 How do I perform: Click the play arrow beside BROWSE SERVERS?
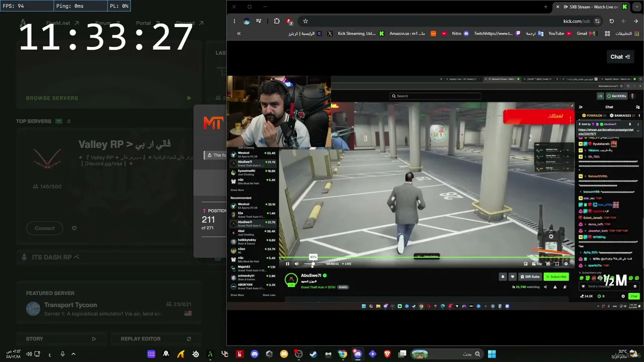(x=189, y=98)
